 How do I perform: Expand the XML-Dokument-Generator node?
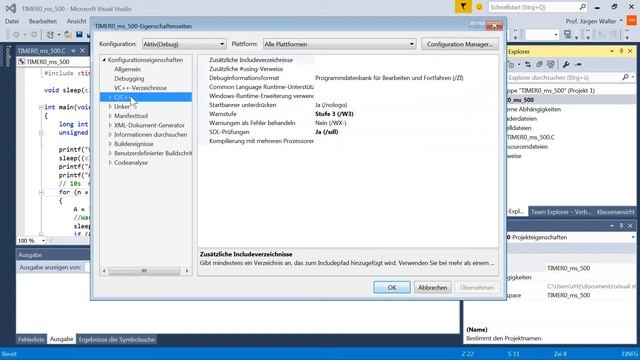click(110, 125)
